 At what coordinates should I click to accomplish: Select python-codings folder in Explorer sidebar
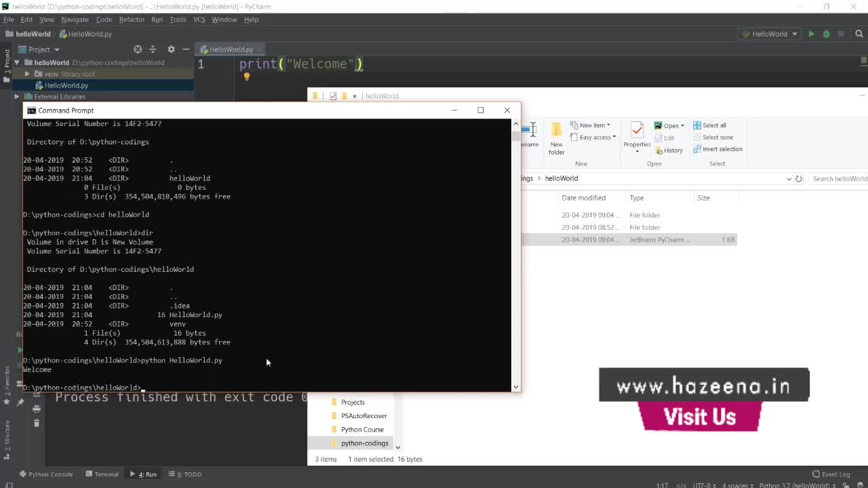[364, 443]
